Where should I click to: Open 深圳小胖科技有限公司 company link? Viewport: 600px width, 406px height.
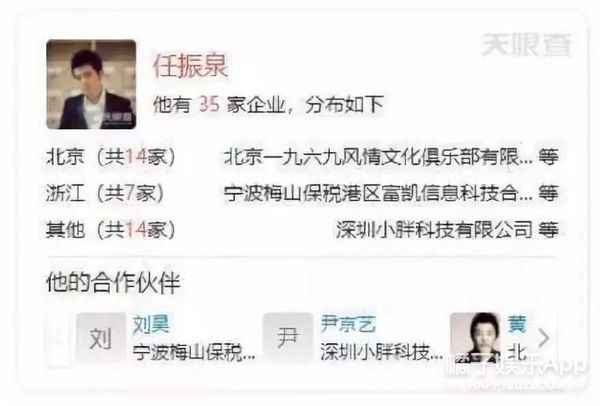pos(434,230)
